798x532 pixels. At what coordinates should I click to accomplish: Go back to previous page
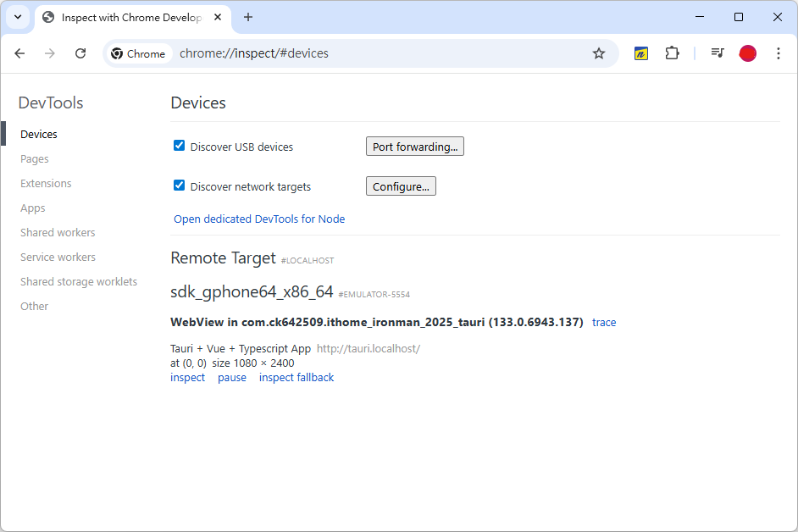coord(19,53)
